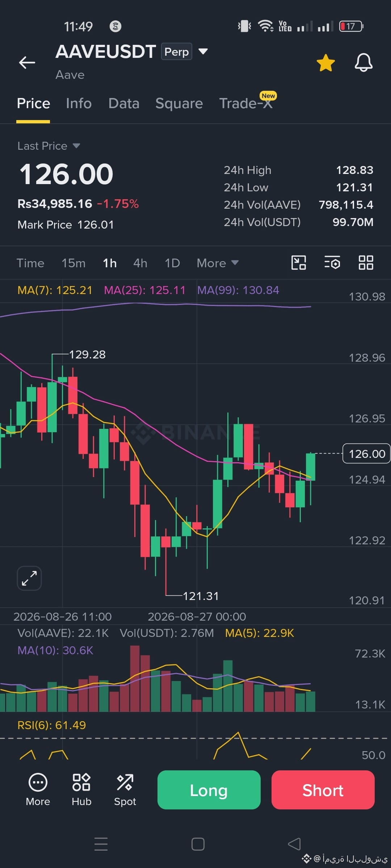The height and width of the screenshot is (868, 391).
Task: Select the 15m chart interval
Action: (x=73, y=263)
